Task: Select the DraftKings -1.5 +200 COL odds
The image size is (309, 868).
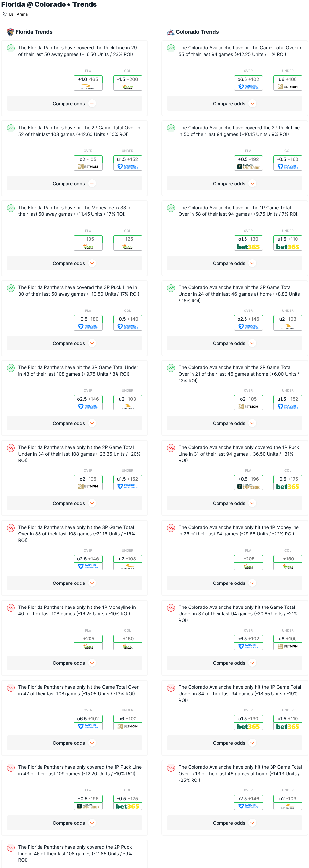Action: (x=127, y=83)
